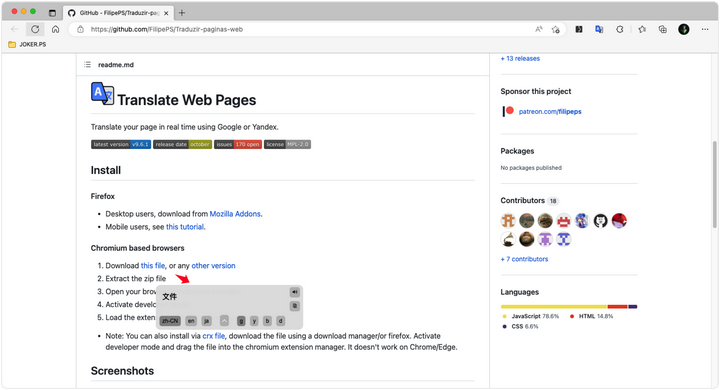Open the browser profile avatar
Image resolution: width=720 pixels, height=390 pixels.
click(684, 29)
